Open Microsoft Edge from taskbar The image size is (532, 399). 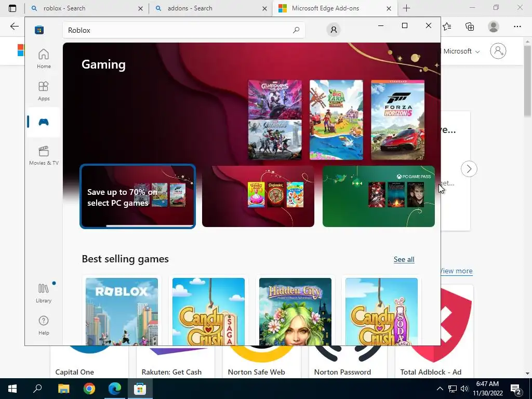(x=115, y=389)
